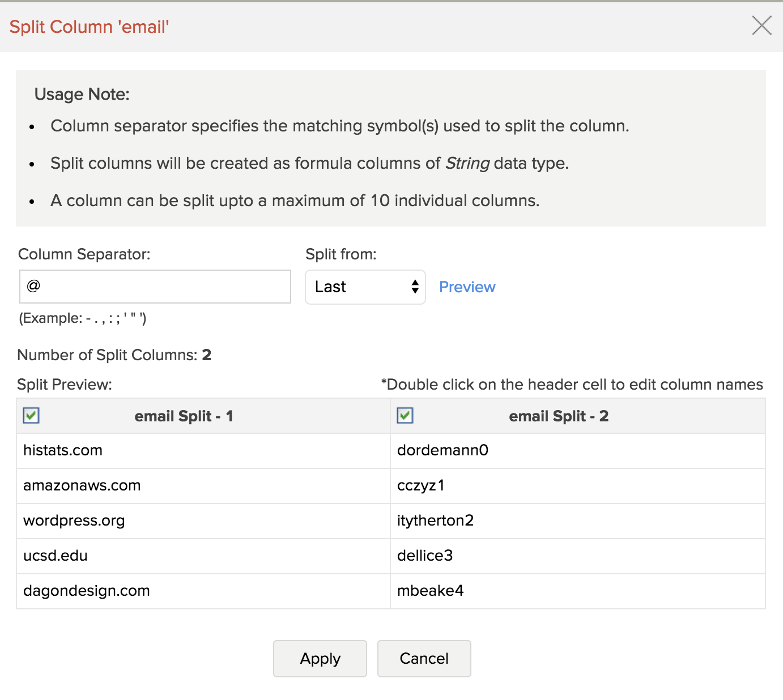
Task: Click the Preview link
Action: click(467, 287)
